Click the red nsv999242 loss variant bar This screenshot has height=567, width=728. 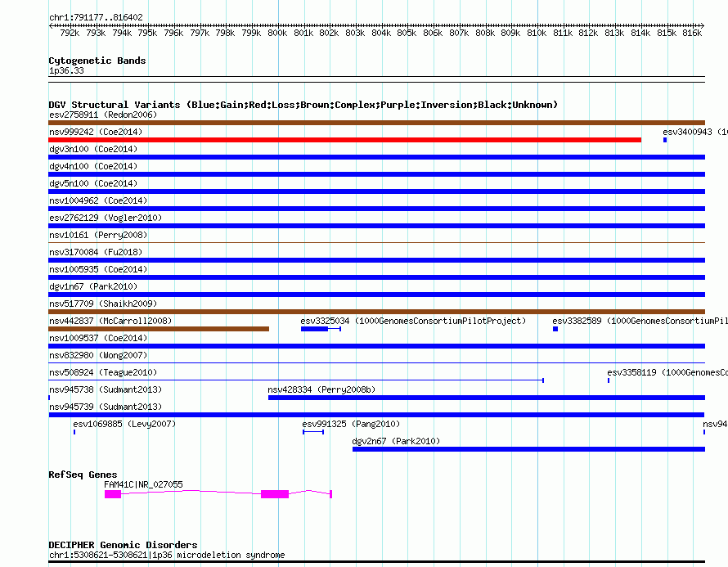pos(344,140)
